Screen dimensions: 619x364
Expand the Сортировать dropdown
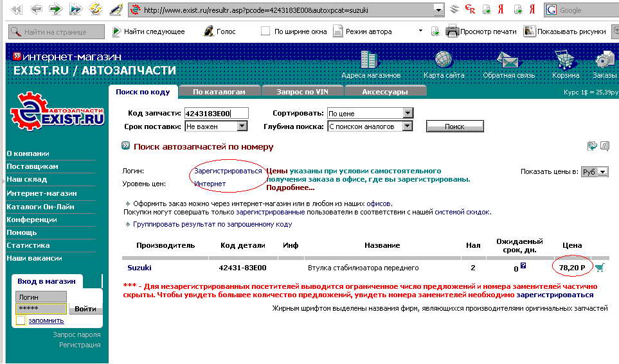click(407, 114)
